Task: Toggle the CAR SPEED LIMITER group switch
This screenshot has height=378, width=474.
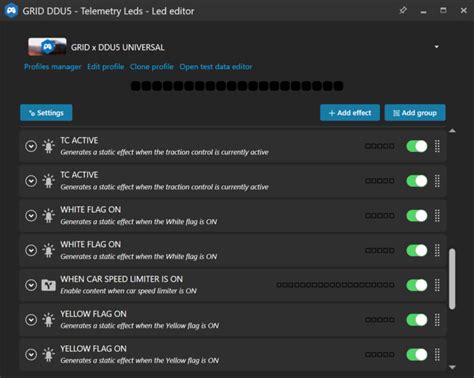Action: tap(417, 285)
